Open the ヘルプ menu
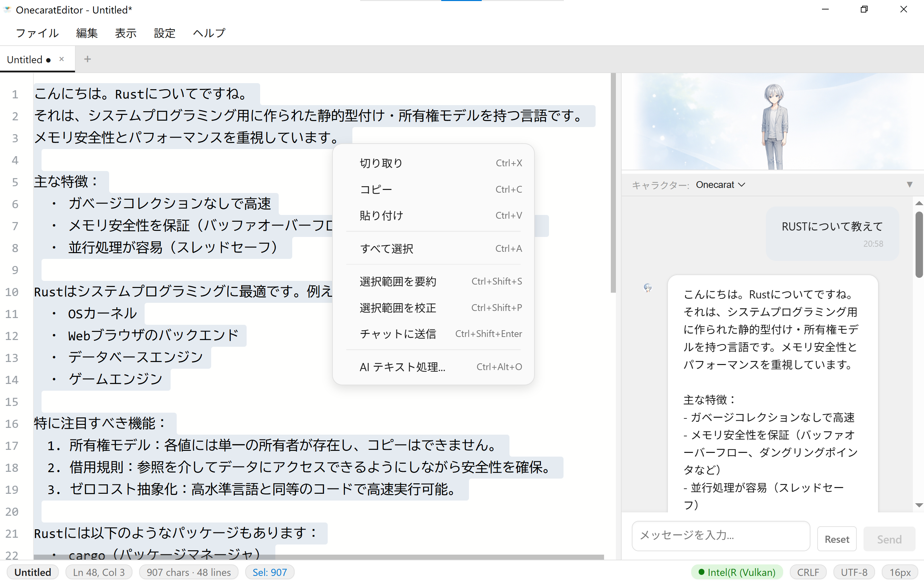 (208, 33)
